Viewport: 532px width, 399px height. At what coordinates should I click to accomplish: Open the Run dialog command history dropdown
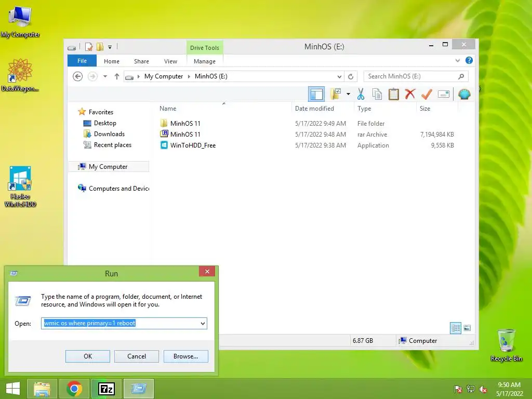[203, 323]
